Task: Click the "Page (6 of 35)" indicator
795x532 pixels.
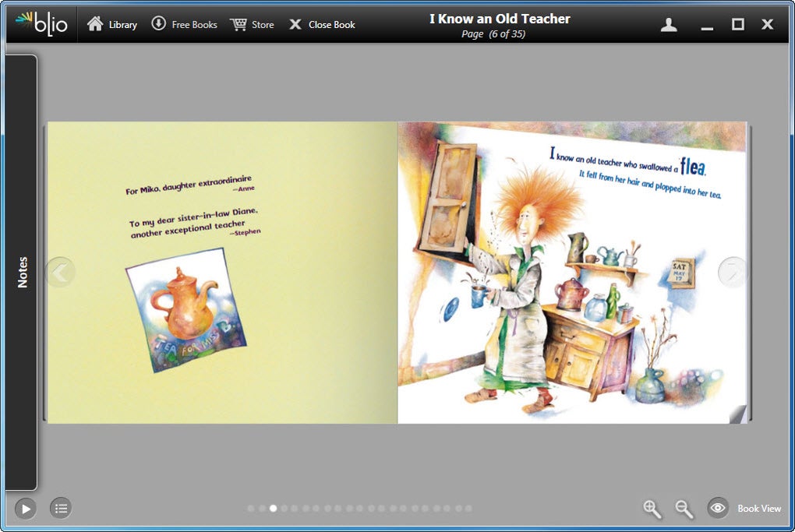Action: coord(493,34)
